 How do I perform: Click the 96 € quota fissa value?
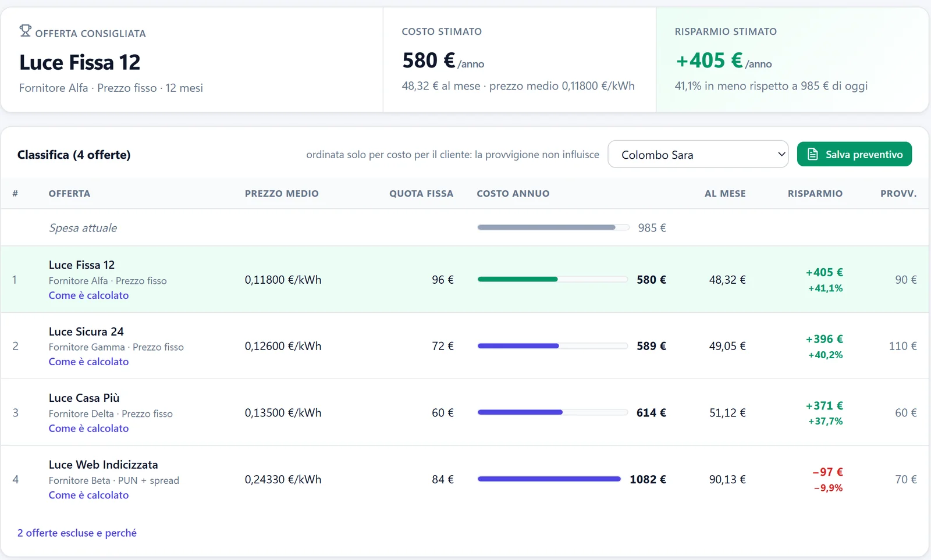click(442, 280)
